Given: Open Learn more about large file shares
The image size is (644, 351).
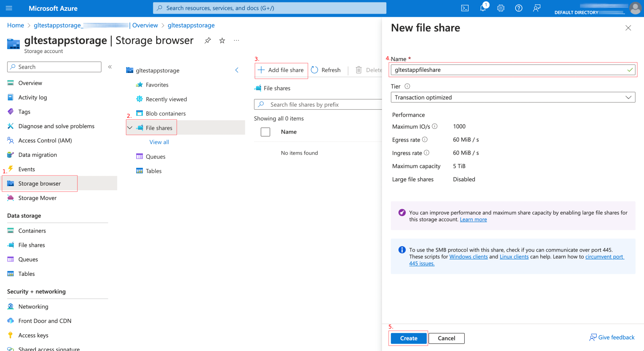Looking at the screenshot, I should tap(473, 219).
